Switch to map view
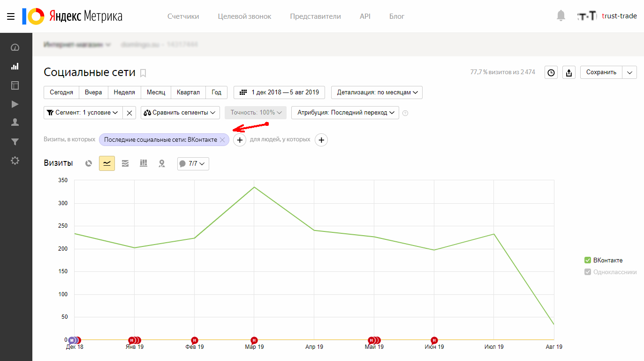The height and width of the screenshot is (361, 644). tap(162, 163)
